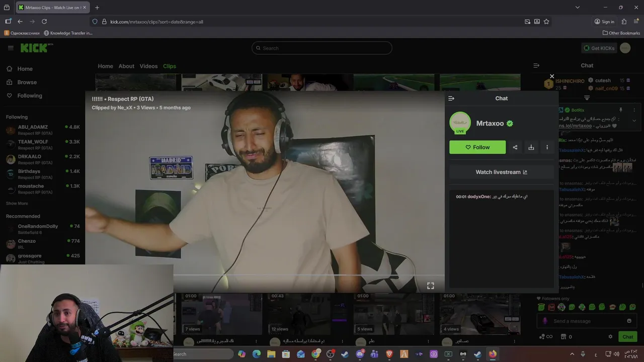The height and width of the screenshot is (362, 644).
Task: Bookmark this page with the star
Action: (x=546, y=22)
